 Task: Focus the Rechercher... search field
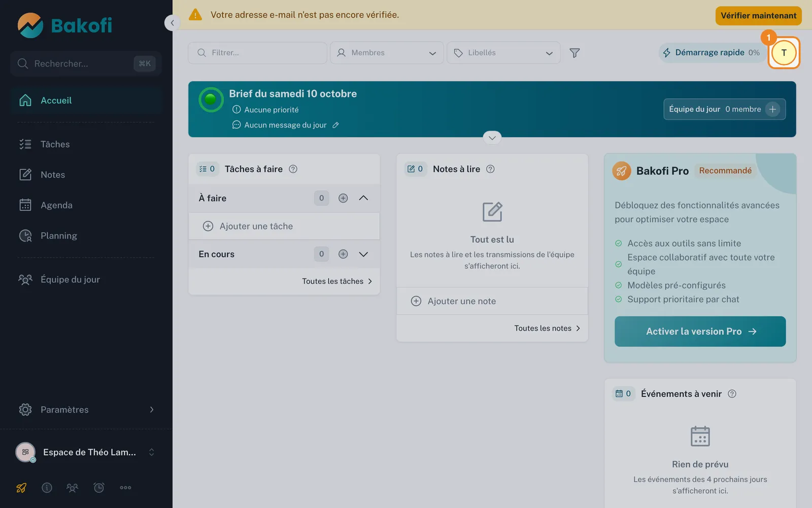(x=86, y=63)
